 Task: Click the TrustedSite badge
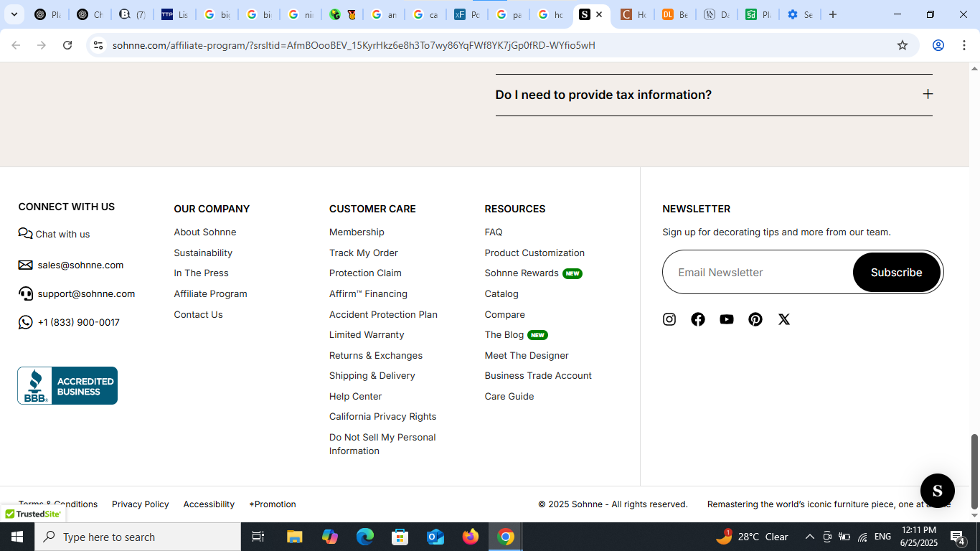33,514
